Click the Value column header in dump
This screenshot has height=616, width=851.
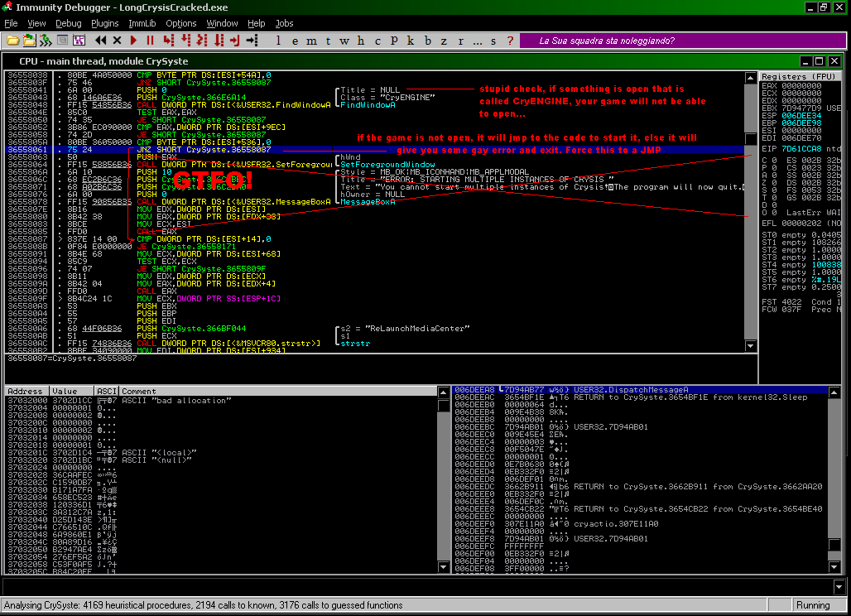tap(72, 391)
